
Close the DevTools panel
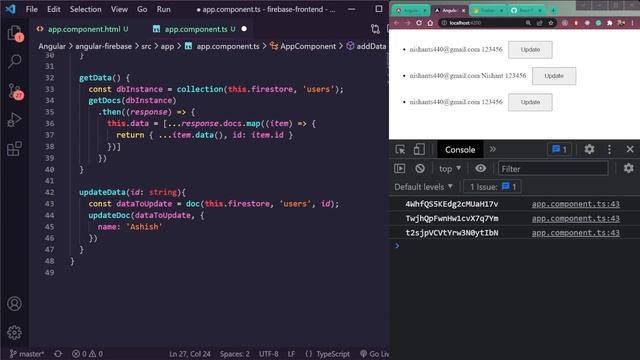tap(630, 149)
